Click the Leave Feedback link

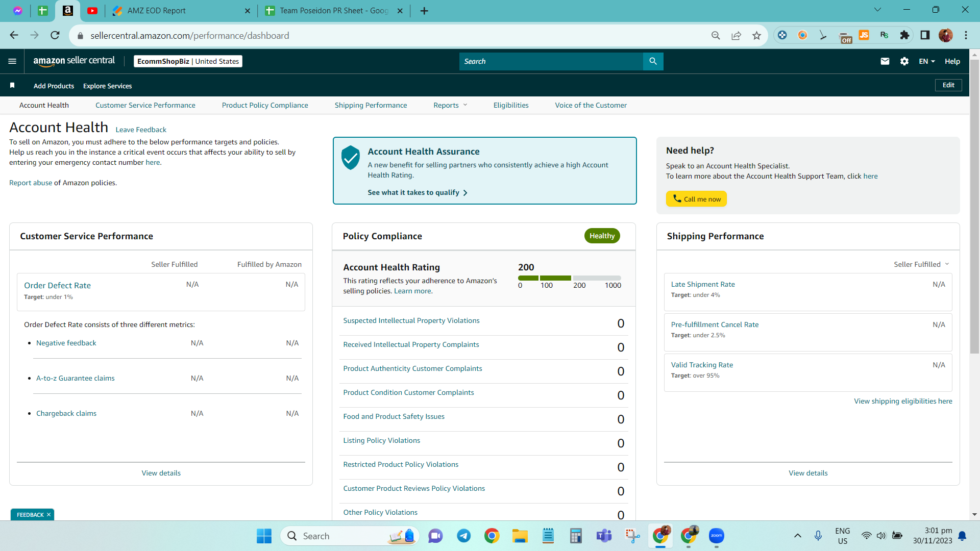141,130
